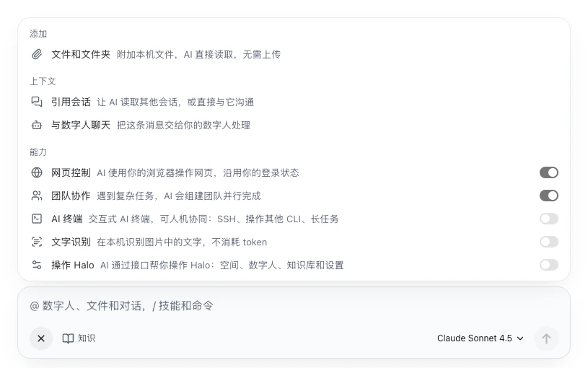Turn off the 网页控制 toggle

pyautogui.click(x=549, y=172)
